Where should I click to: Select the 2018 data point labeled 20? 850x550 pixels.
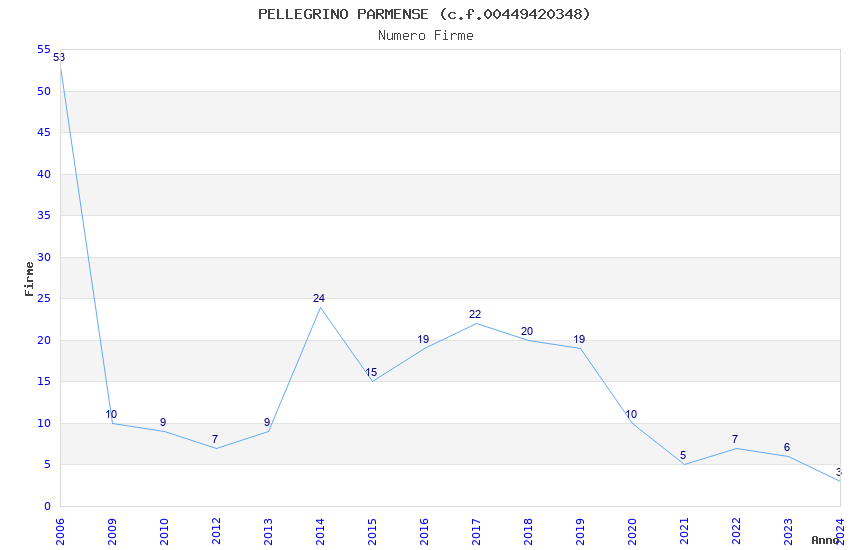pos(528,340)
